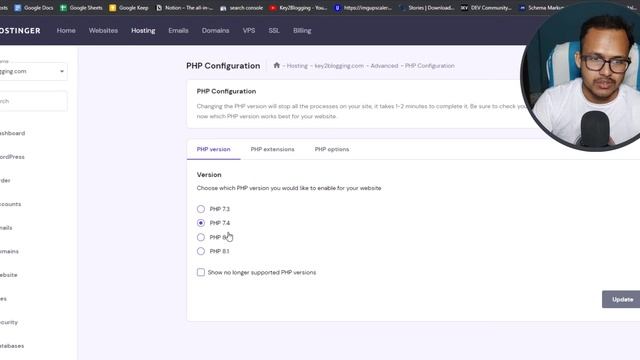Click the Hostinger logo
The height and width of the screenshot is (360, 640).
[20, 31]
